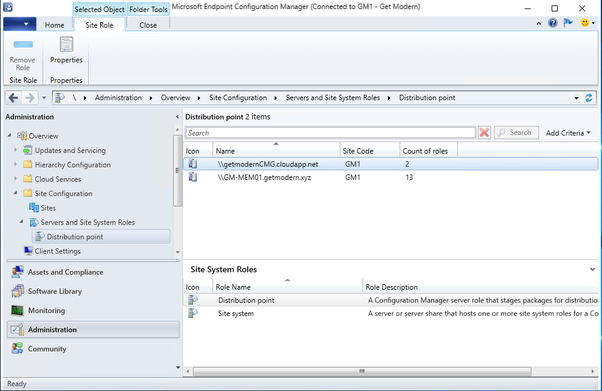Viewport: 602px width, 391px height.
Task: Select the Overview tree node
Action: pyautogui.click(x=43, y=136)
